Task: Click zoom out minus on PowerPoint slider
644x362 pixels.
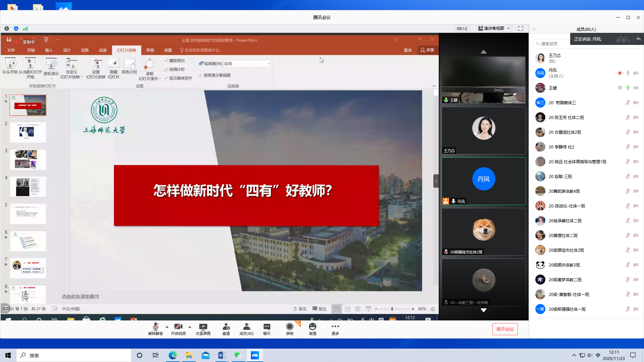Action: [376, 309]
